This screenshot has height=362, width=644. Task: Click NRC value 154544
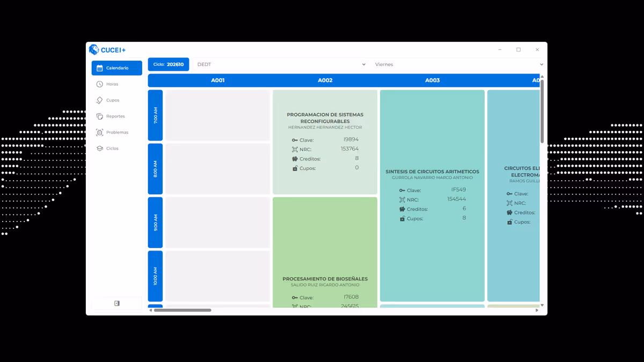(x=457, y=199)
